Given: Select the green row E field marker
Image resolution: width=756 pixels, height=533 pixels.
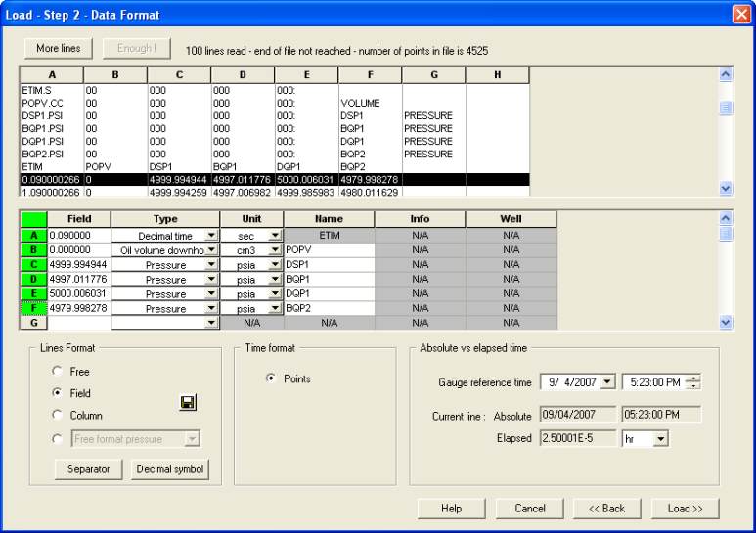Looking at the screenshot, I should point(33,293).
